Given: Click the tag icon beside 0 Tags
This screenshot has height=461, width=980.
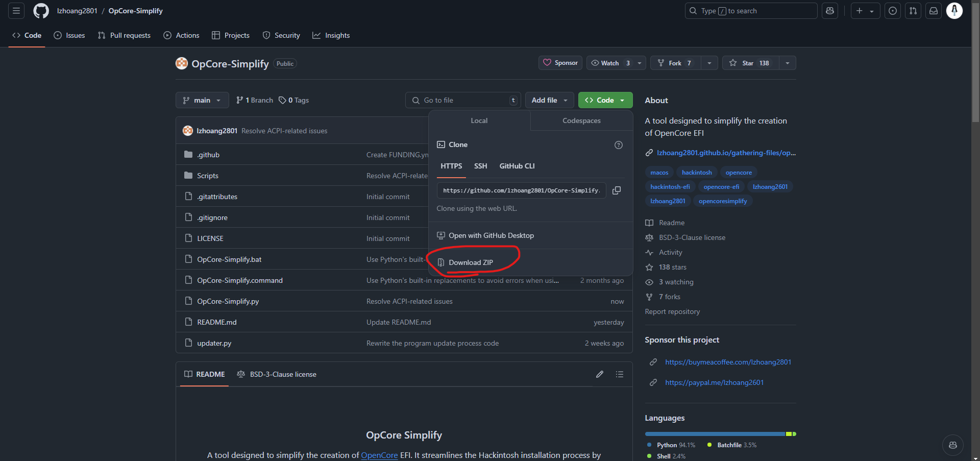Looking at the screenshot, I should point(282,100).
